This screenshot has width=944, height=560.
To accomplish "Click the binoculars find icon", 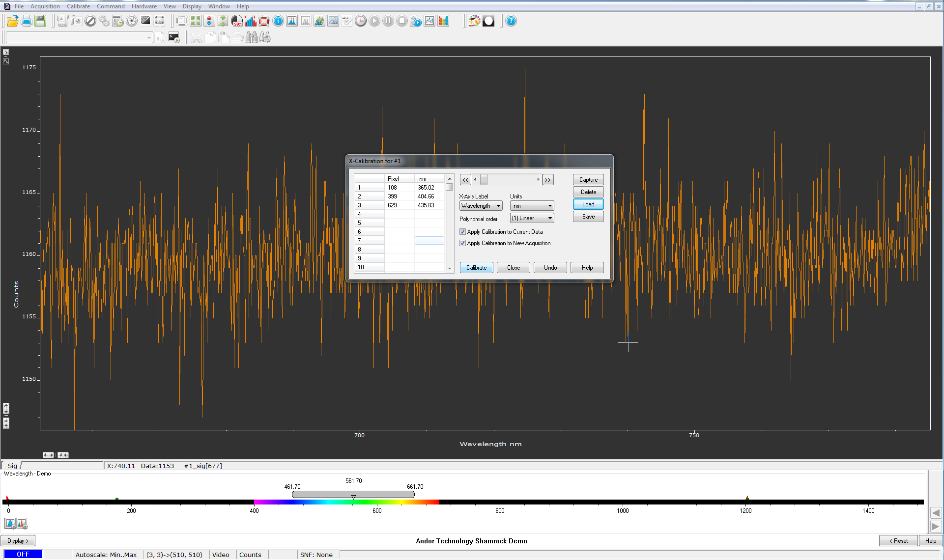I will tap(252, 38).
